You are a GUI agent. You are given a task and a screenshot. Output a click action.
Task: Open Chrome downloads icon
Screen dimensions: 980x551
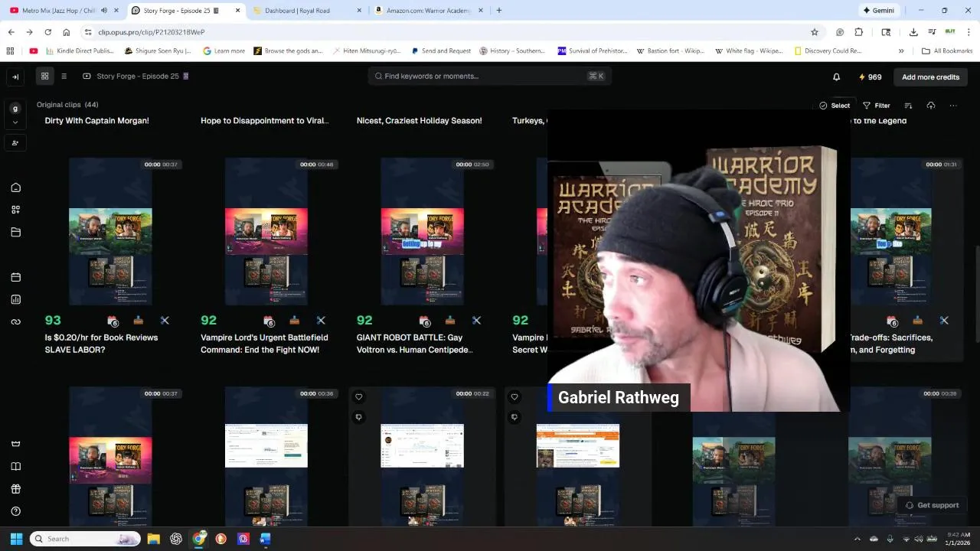pyautogui.click(x=913, y=32)
